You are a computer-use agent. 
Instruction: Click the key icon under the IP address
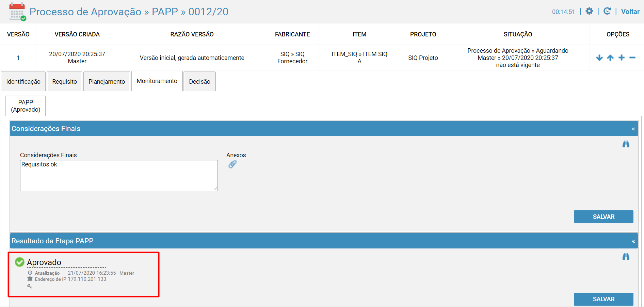[x=30, y=286]
